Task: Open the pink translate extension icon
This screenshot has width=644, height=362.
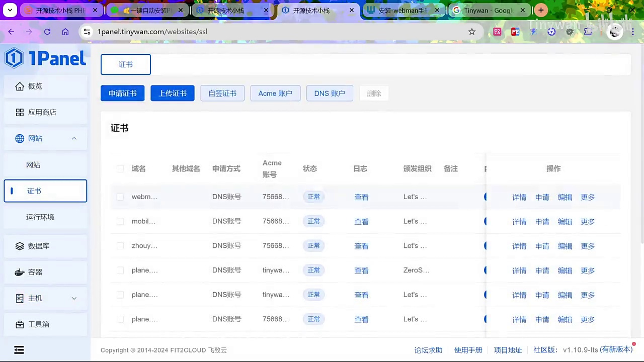Action: 497,32
